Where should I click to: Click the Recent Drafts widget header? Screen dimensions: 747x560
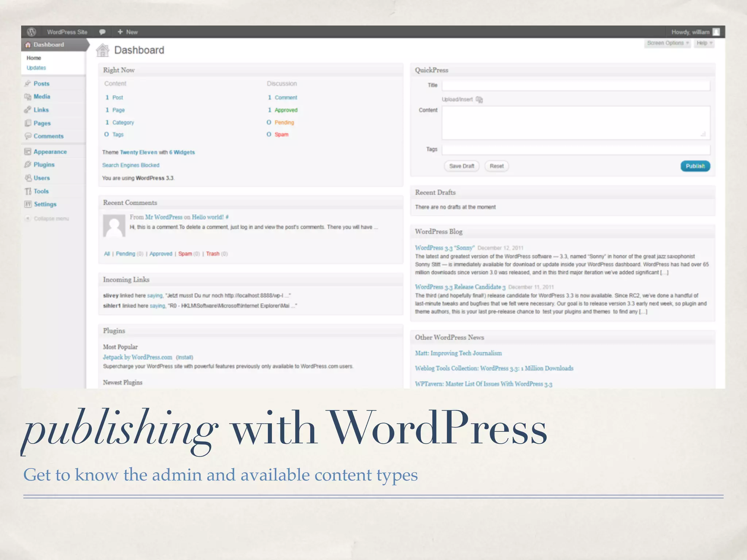563,192
